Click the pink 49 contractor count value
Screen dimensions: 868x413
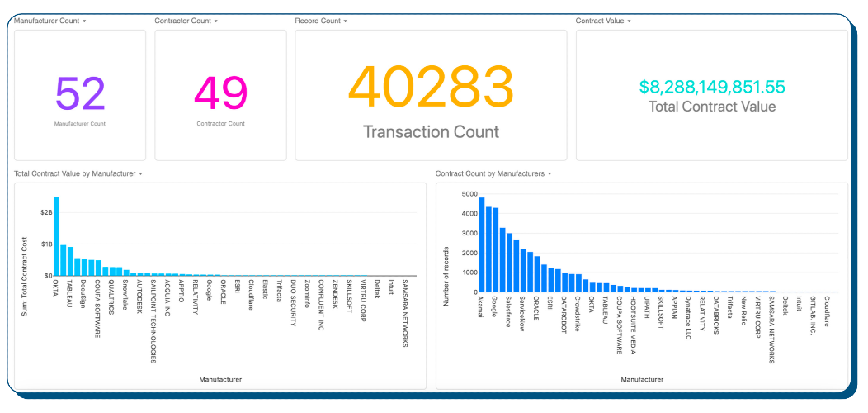(220, 93)
